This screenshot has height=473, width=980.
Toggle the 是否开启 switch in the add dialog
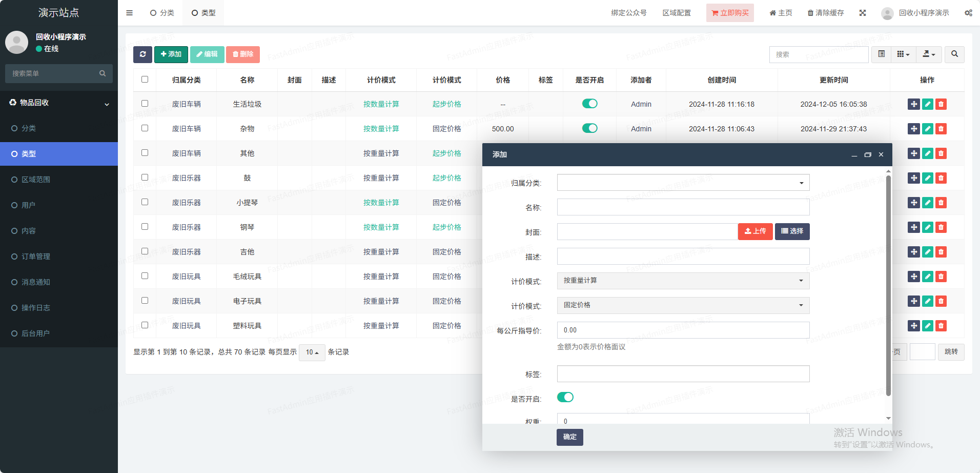click(x=565, y=398)
